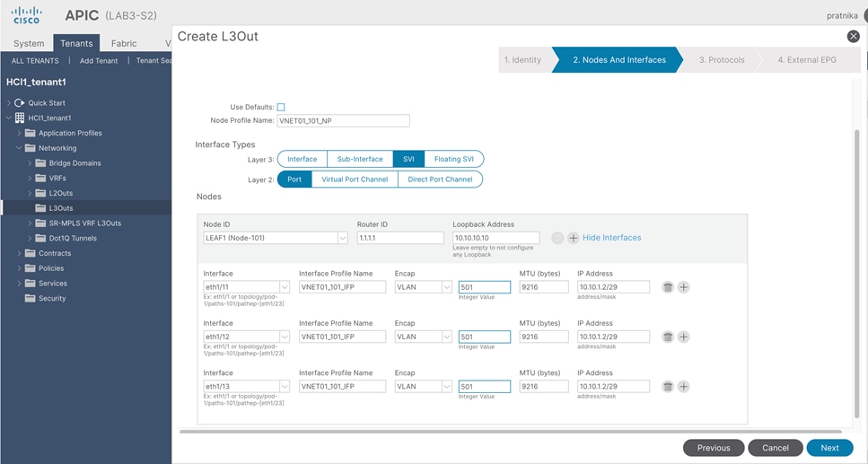Switch to the System tab
The height and width of the screenshot is (464, 868).
(x=29, y=43)
